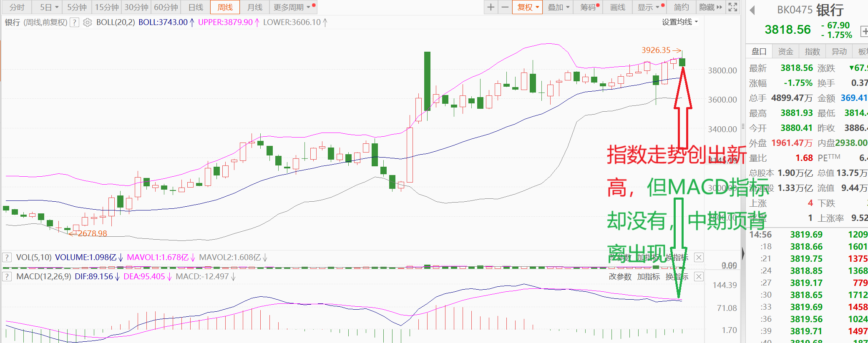
Task: Zoom in the chart with plus button
Action: [x=491, y=7]
